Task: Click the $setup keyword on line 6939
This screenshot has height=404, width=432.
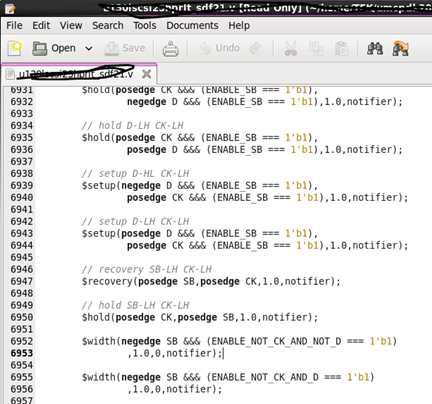Action: tap(99, 186)
